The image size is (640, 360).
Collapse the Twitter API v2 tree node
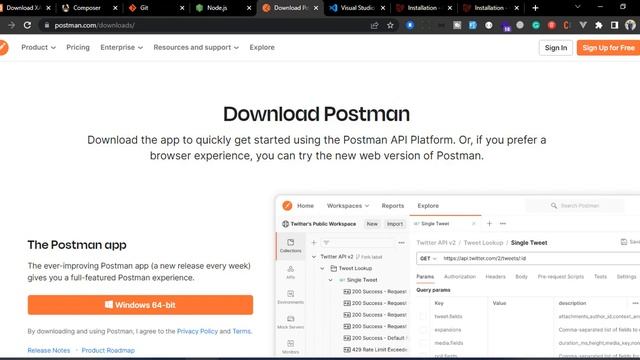point(314,257)
